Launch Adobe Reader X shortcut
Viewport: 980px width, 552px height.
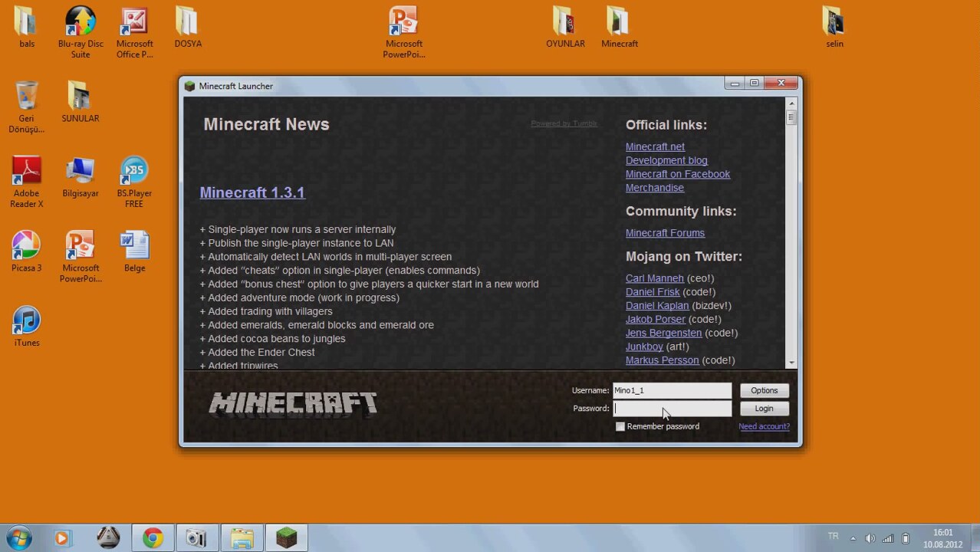pyautogui.click(x=27, y=182)
